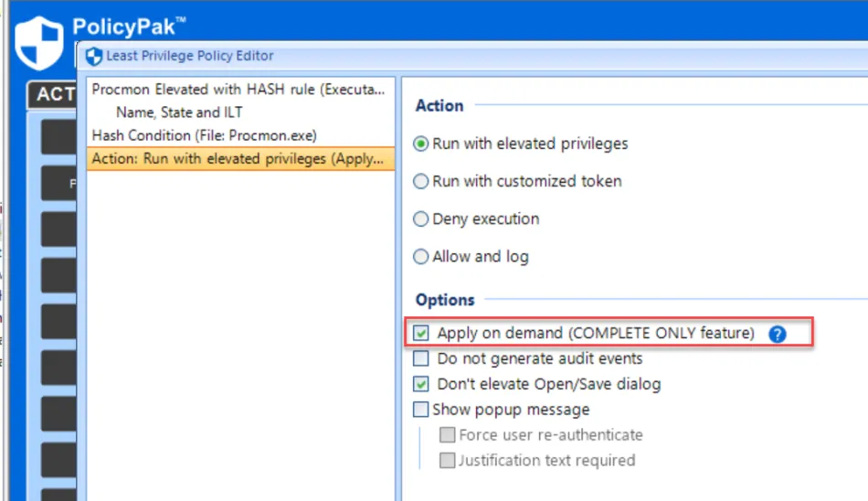Image resolution: width=868 pixels, height=501 pixels.
Task: Pick the Allow and log action
Action: [421, 257]
